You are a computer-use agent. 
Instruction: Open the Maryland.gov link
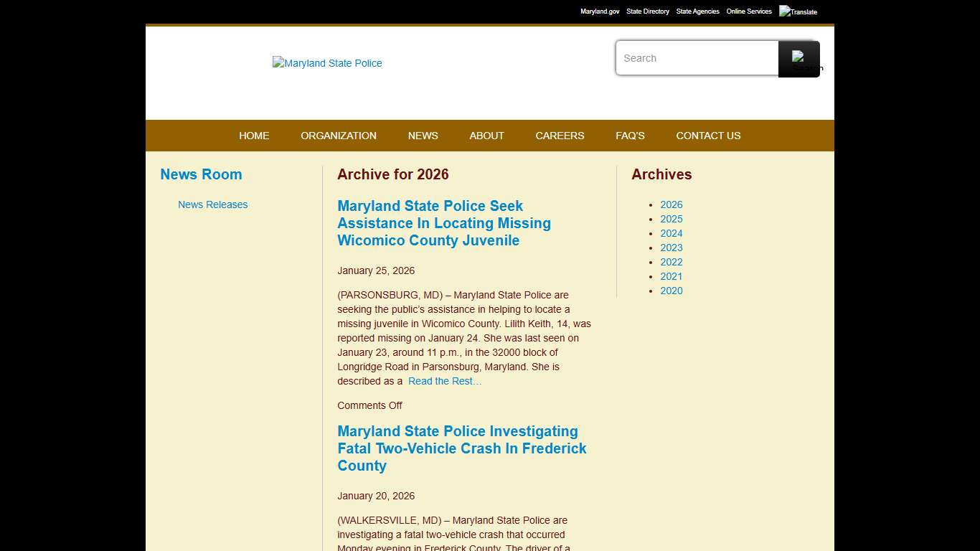(x=600, y=11)
